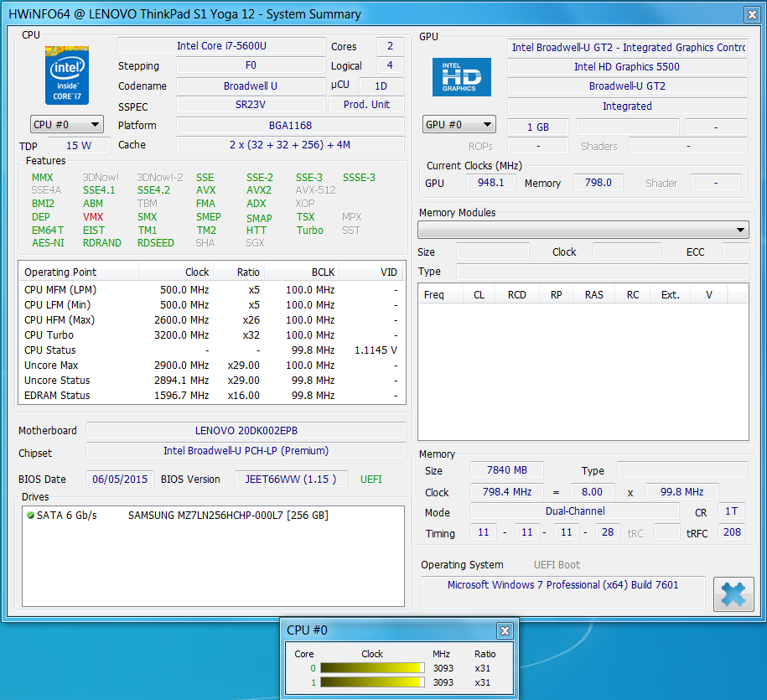Click the blue X close button icon
This screenshot has width=767, height=700.
(x=733, y=594)
